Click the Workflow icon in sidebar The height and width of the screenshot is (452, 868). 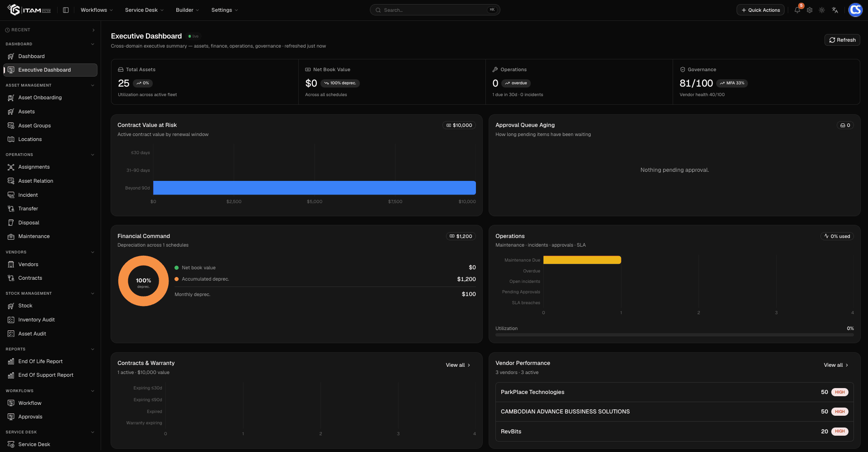click(11, 403)
